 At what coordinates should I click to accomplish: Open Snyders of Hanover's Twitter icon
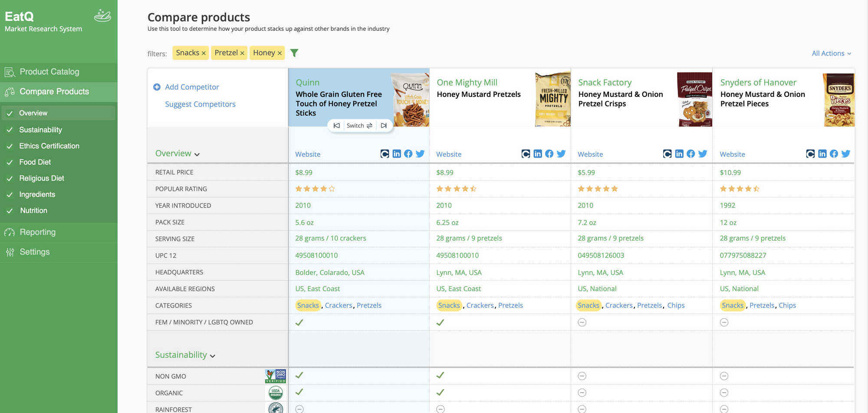tap(846, 154)
